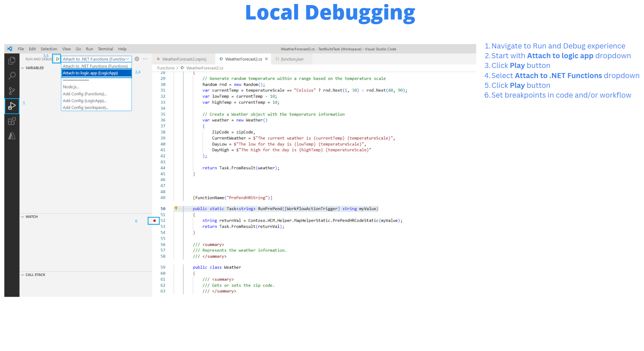Click the "return Task.FromResult(returnVal);" line
The width and height of the screenshot is (644, 351).
[243, 226]
